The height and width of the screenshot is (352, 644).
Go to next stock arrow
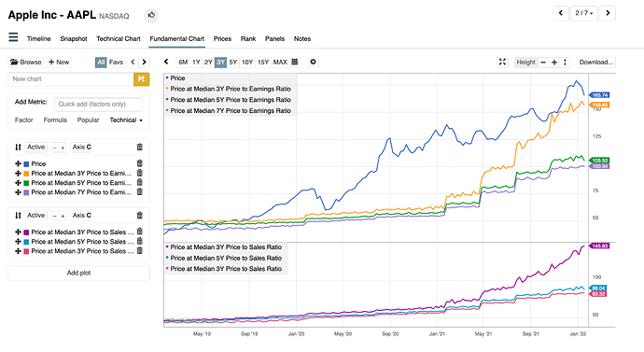coord(608,13)
